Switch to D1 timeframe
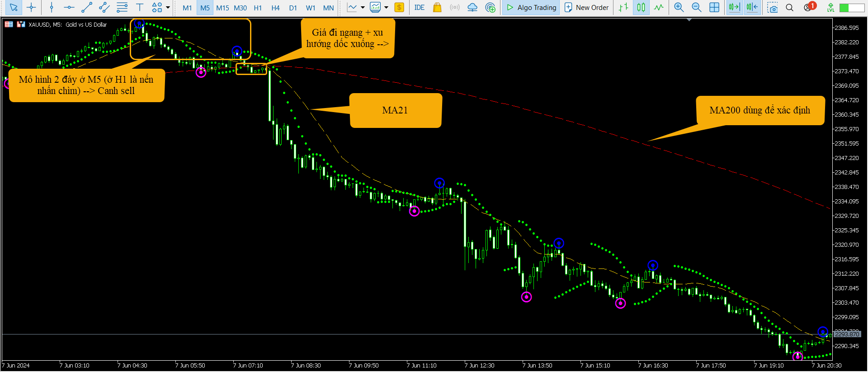Viewport: 868px width, 372px height. click(x=293, y=8)
